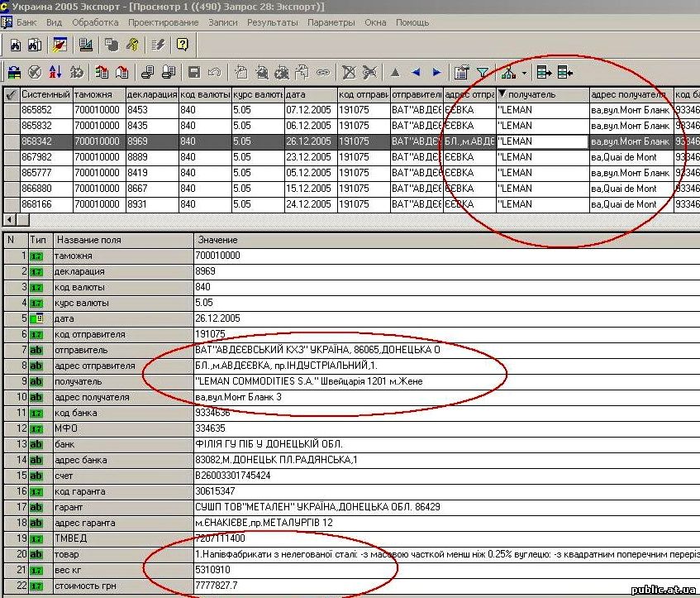
Task: Click the list with left arrow icon
Action: (x=565, y=72)
